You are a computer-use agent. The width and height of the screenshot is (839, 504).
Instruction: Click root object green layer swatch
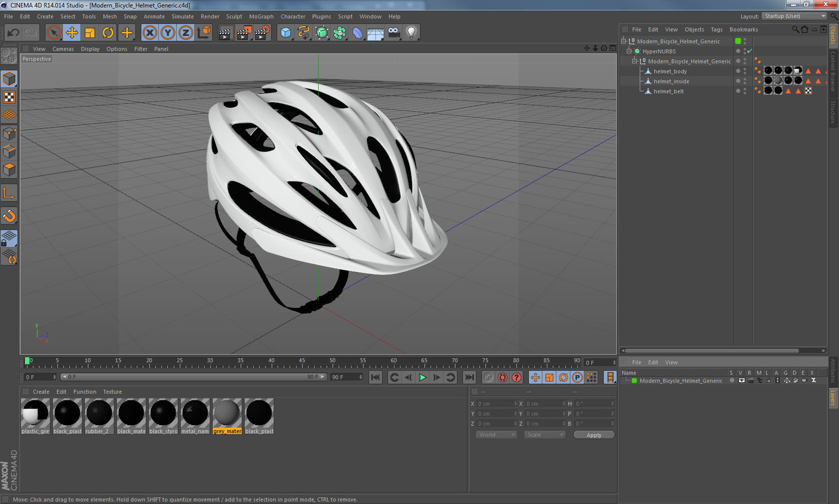[738, 41]
